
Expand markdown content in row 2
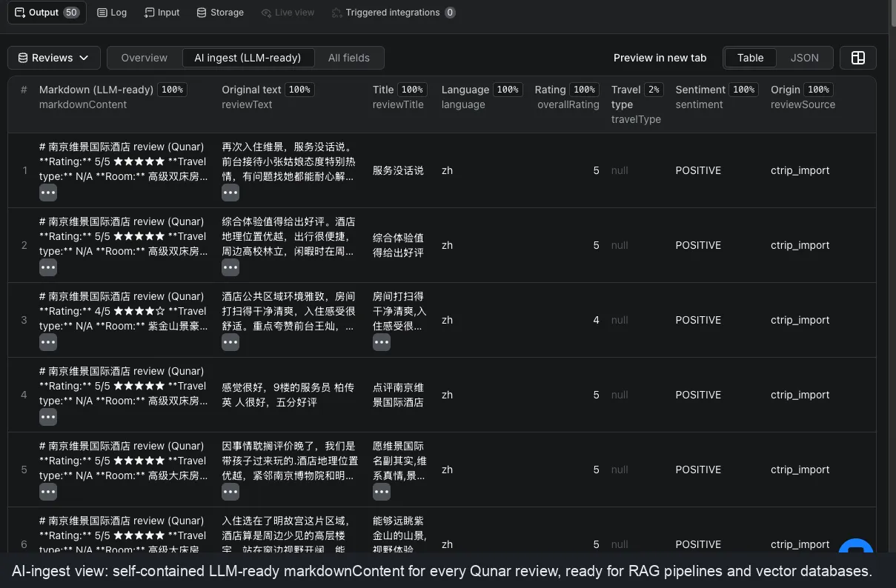pyautogui.click(x=48, y=267)
